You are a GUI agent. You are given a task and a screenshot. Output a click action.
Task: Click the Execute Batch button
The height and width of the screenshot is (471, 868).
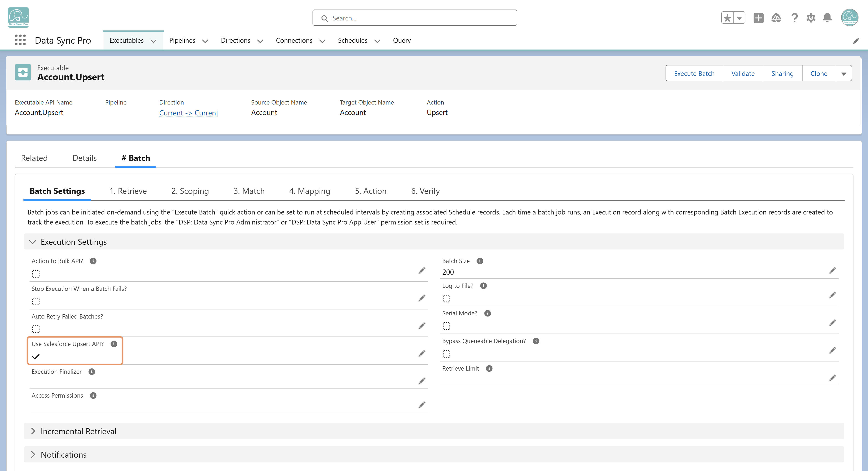[x=694, y=73]
